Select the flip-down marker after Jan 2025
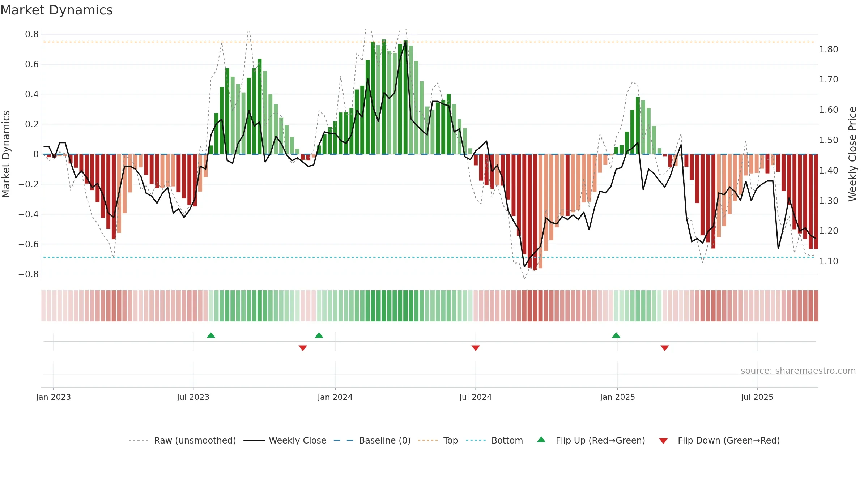The height and width of the screenshot is (488, 868). coord(665,348)
